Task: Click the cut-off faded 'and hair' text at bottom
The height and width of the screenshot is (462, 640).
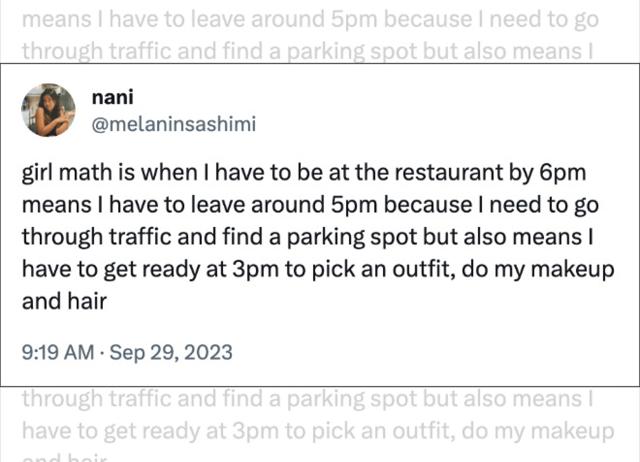Action: 64,458
